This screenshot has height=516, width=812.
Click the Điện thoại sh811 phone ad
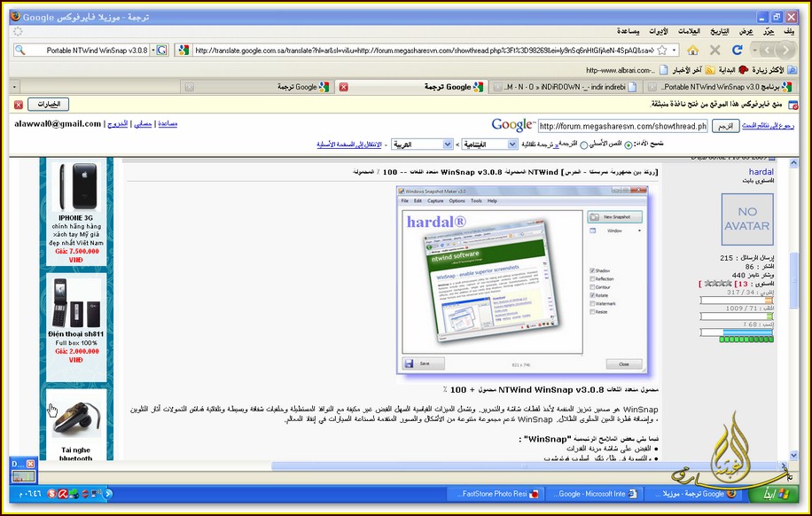pos(76,303)
